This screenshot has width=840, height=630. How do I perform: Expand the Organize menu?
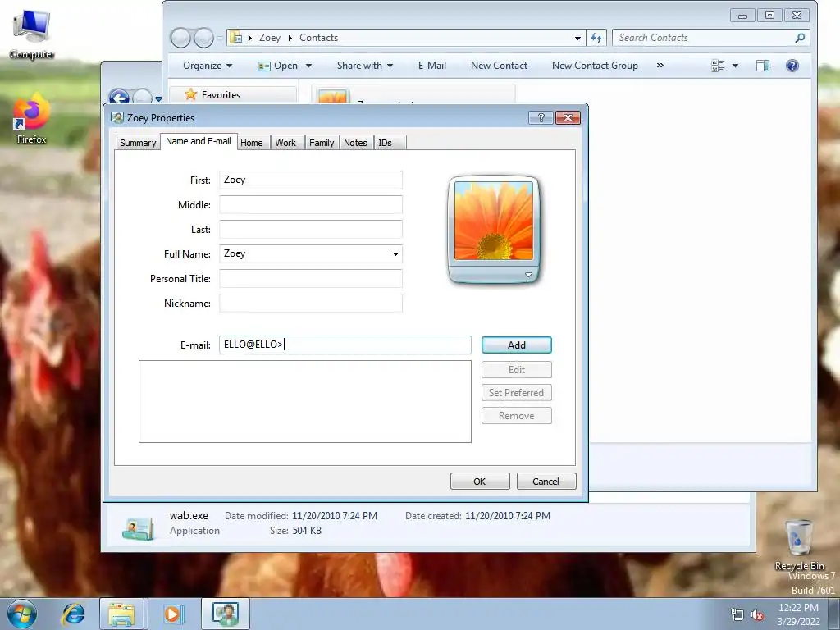tap(208, 66)
